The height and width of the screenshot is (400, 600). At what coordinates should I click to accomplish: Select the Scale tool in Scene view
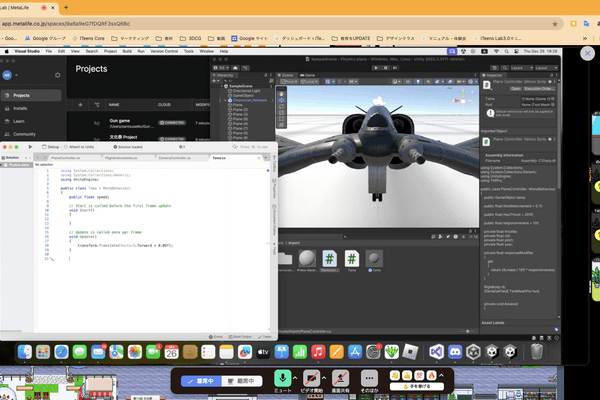click(x=281, y=113)
